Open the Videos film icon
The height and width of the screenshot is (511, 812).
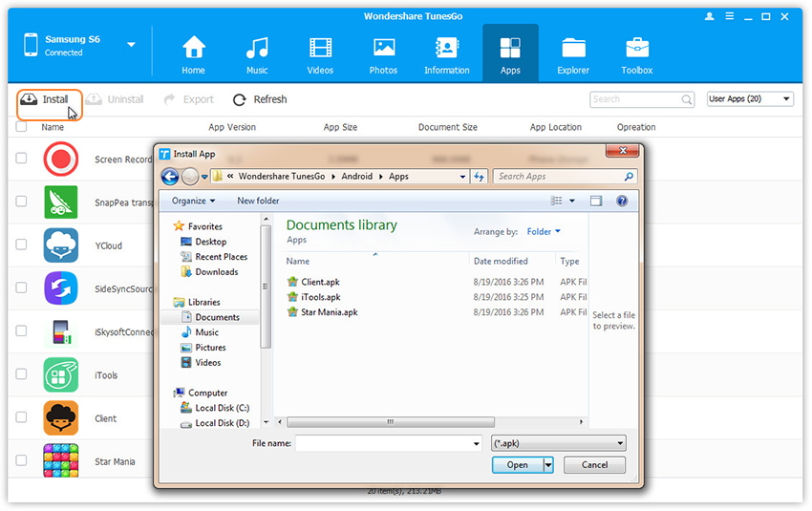coord(320,49)
